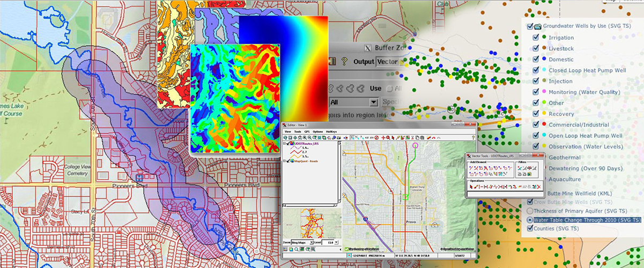Image resolution: width=644 pixels, height=268 pixels.
Task: Click the locator overview map thumbnail in Editor
Action: [x=312, y=222]
